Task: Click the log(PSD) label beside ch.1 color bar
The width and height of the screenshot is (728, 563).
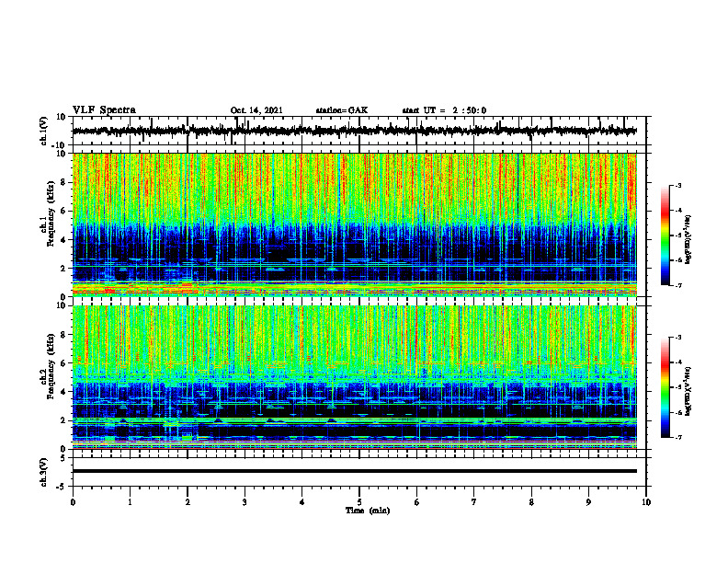Action: pos(688,239)
